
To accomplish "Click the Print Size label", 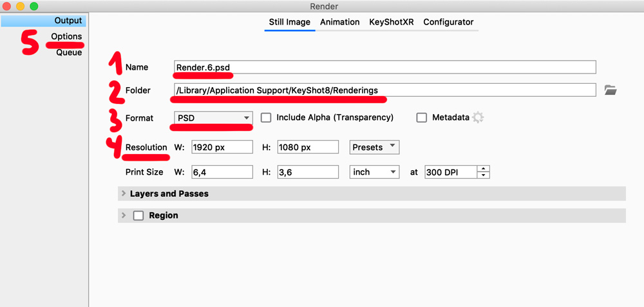I will pos(144,172).
